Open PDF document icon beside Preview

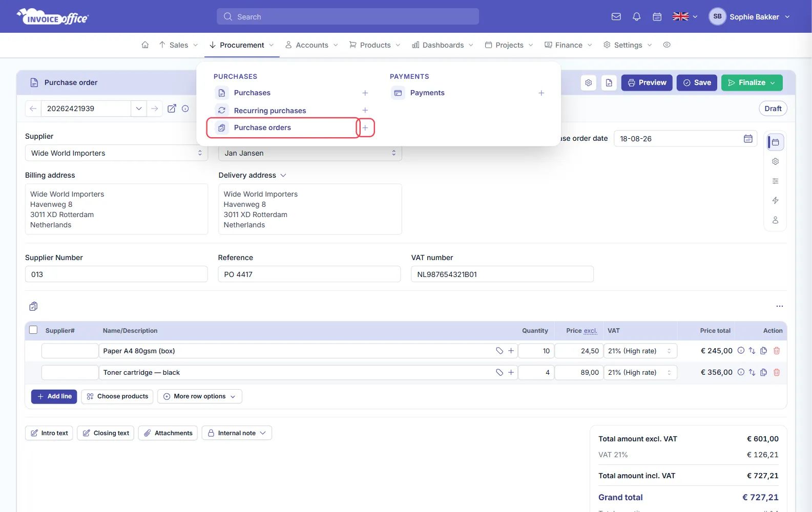click(x=609, y=82)
